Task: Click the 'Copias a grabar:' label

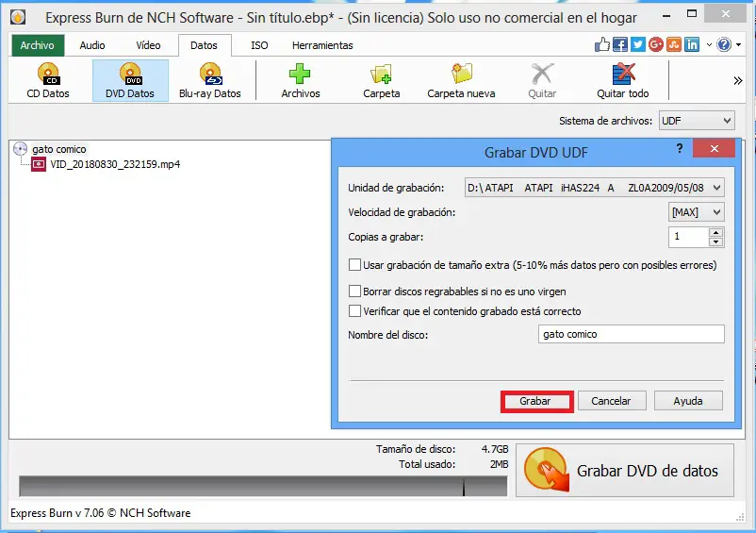Action: (x=386, y=237)
